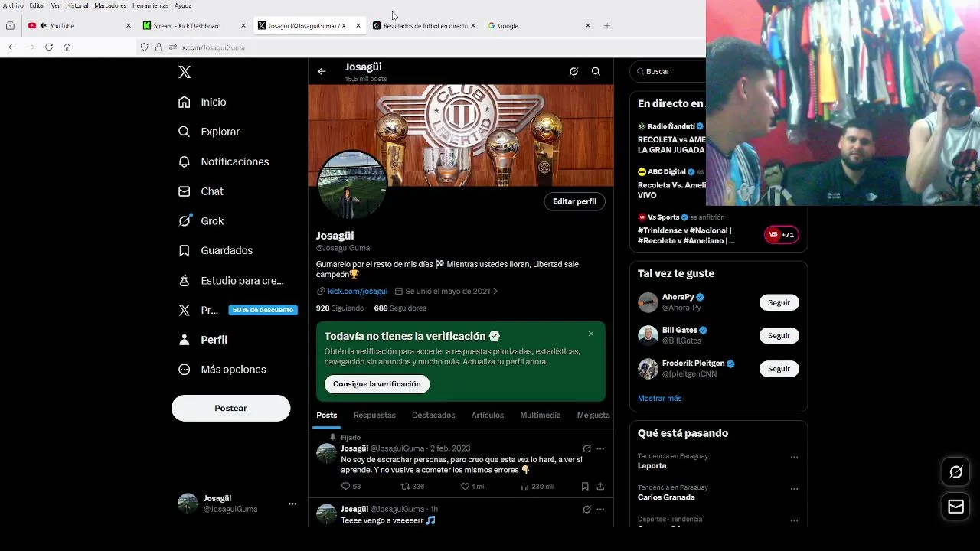Mute the YouTube tab audio
Screen dimensions: 980x551
coord(43,26)
